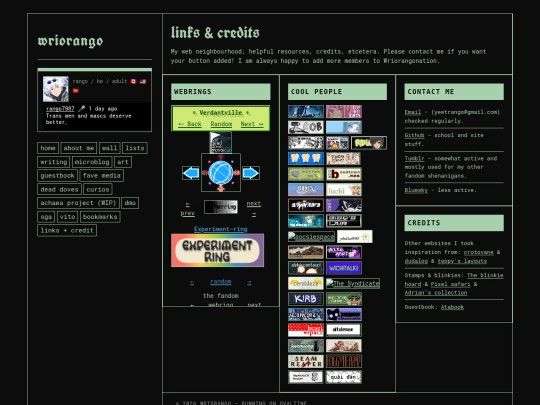Click the black-and-white overring badge
Image resolution: width=540 pixels, height=405 pixels.
click(x=221, y=207)
